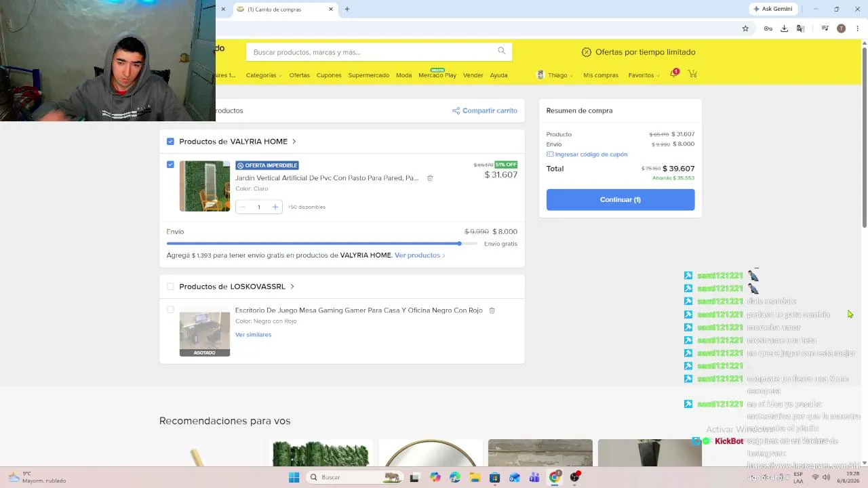Delete the Jardín Vertical item with trash icon
The image size is (868, 488).
pos(430,178)
